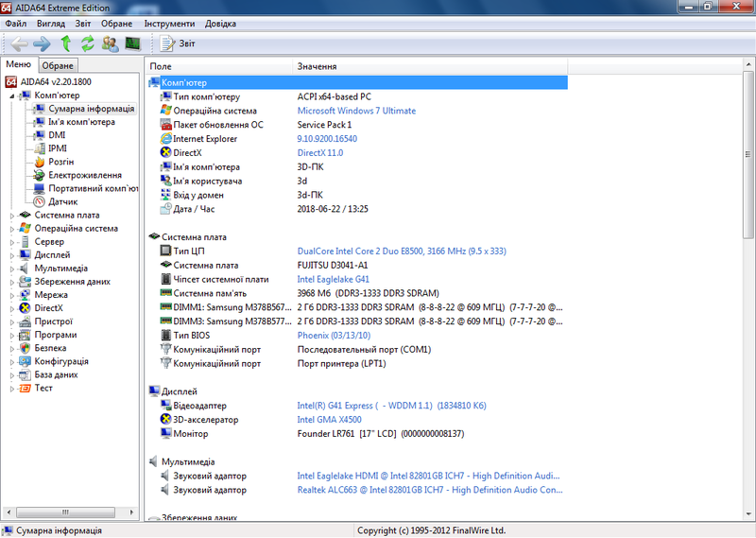Viewport: 756px width, 538px height.
Task: Open the Вигляд menu
Action: click(x=51, y=24)
